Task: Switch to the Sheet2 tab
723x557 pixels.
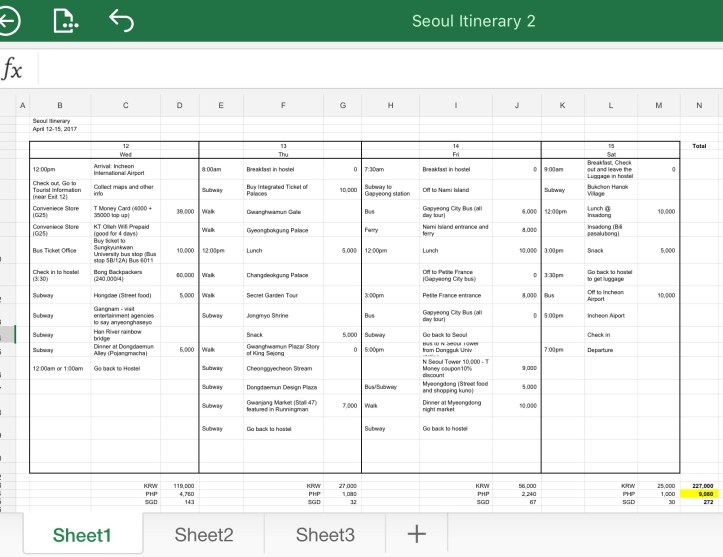Action: [x=204, y=535]
